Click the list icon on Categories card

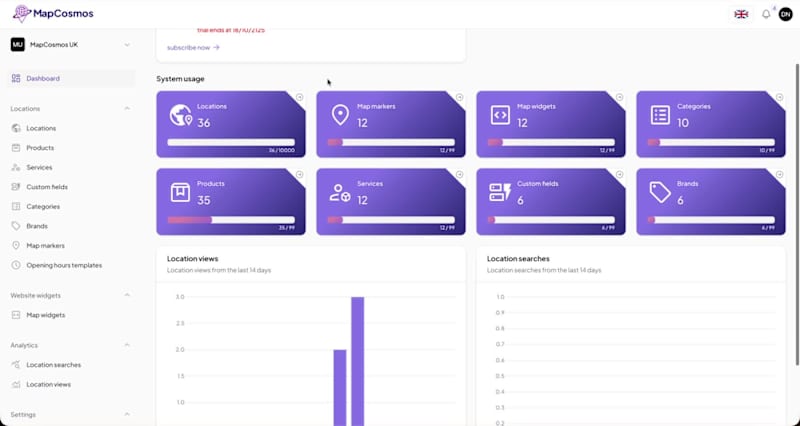(x=660, y=115)
